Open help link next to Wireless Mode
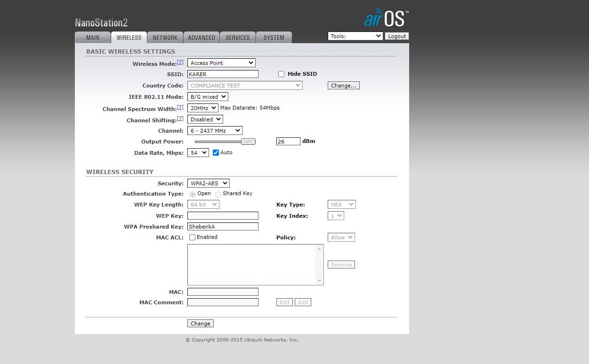Image resolution: width=589 pixels, height=364 pixels. coord(180,62)
